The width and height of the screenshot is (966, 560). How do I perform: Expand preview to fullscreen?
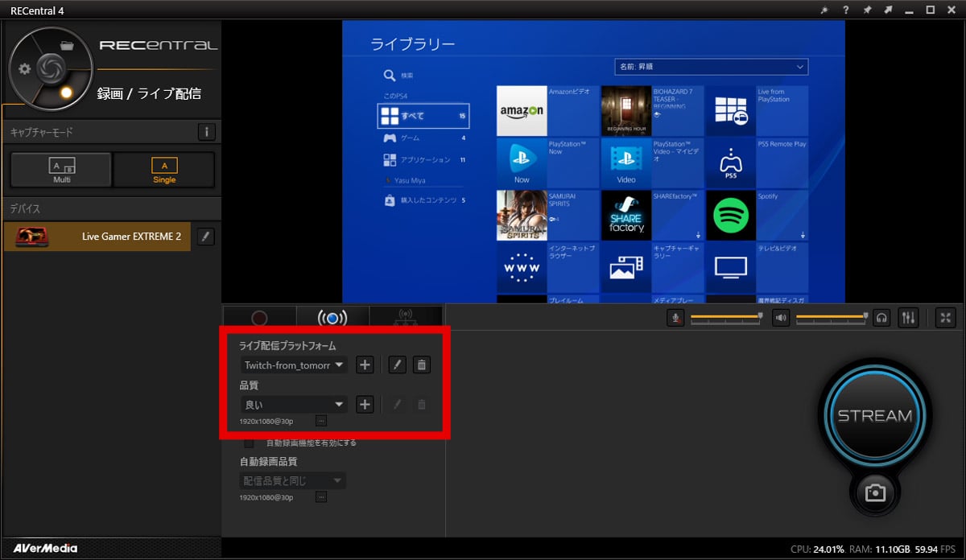[946, 318]
